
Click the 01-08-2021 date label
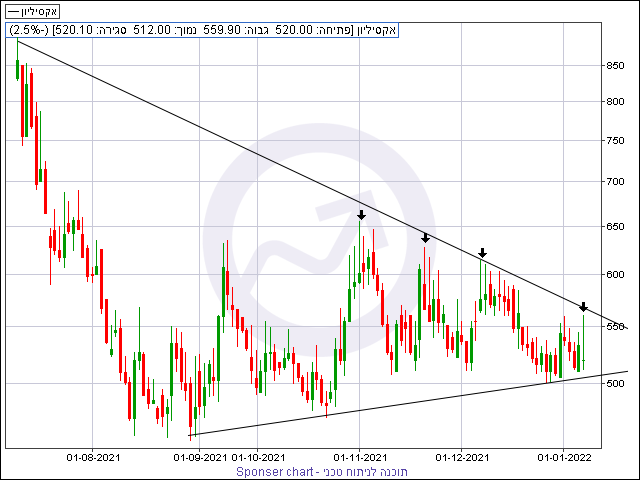93,458
